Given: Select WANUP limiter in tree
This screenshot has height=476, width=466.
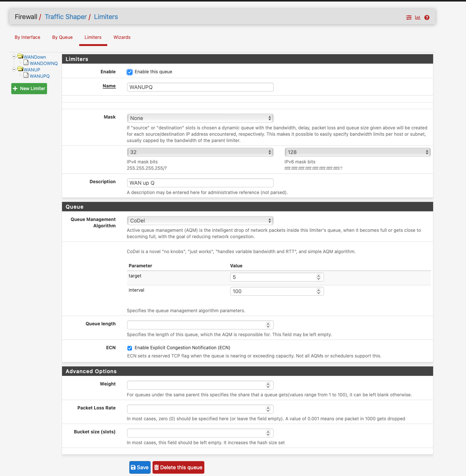Looking at the screenshot, I should 32,70.
